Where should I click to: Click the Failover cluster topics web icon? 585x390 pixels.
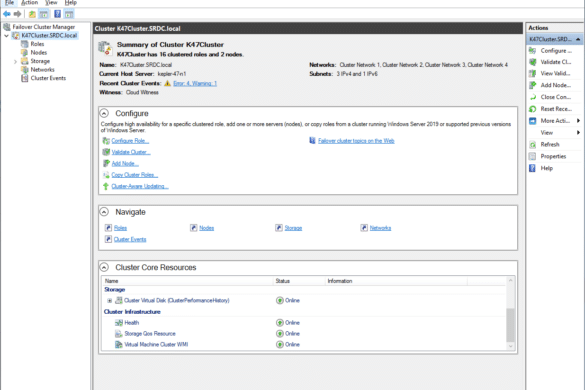[x=312, y=141]
